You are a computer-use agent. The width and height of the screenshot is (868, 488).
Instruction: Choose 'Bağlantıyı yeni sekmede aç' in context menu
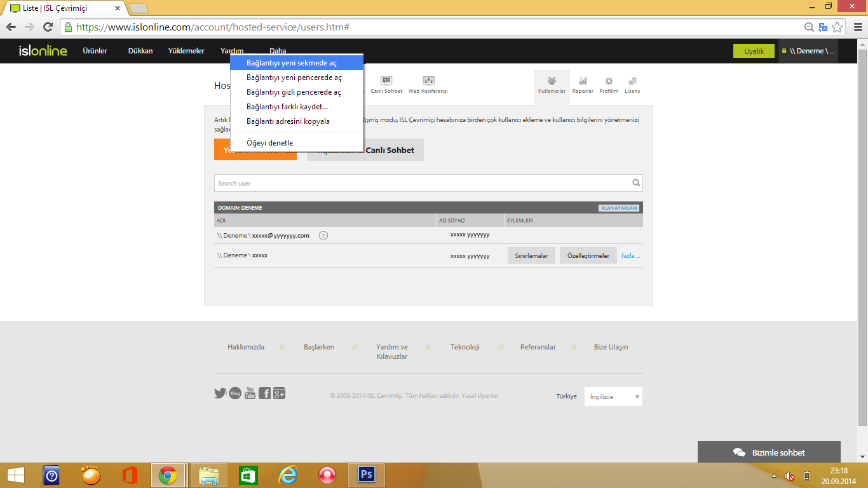click(x=297, y=63)
